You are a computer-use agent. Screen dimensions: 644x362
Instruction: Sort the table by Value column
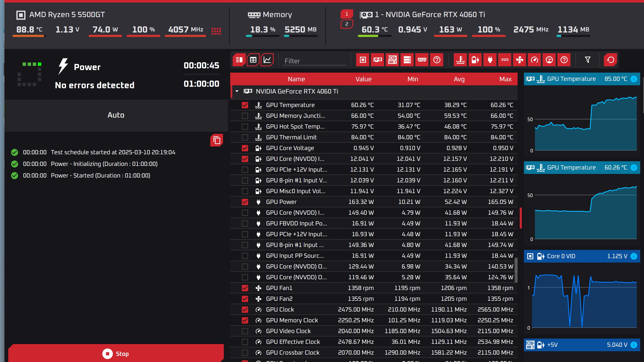pos(364,79)
